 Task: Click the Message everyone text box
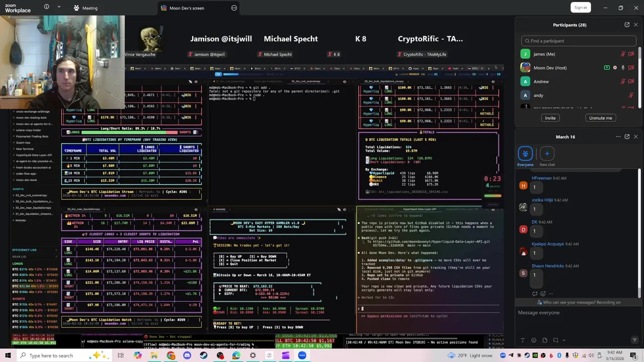(x=579, y=313)
